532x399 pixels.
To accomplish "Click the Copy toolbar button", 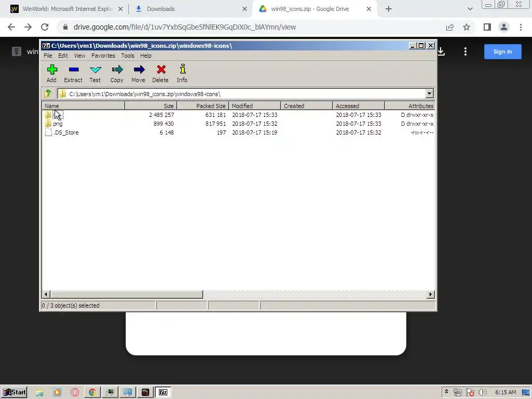I will coord(117,73).
